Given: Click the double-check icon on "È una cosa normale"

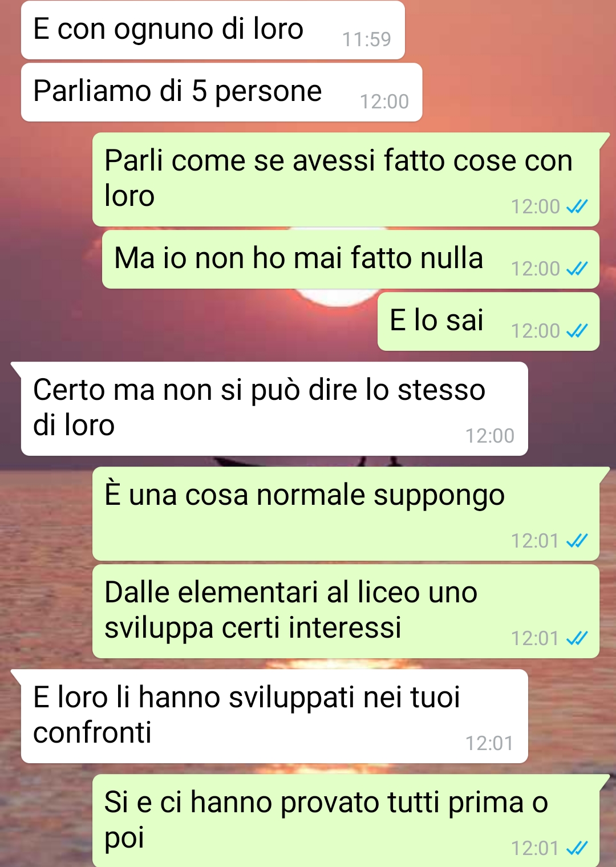Looking at the screenshot, I should [577, 541].
